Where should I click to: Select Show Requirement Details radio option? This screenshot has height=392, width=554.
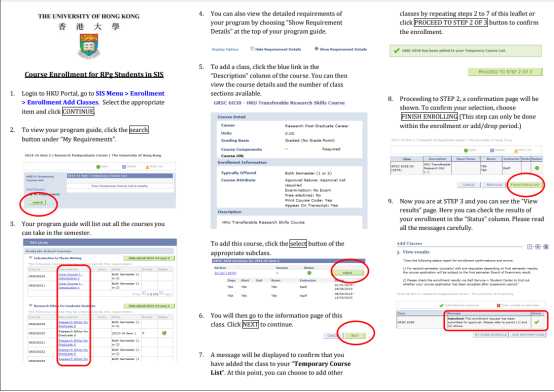317,49
